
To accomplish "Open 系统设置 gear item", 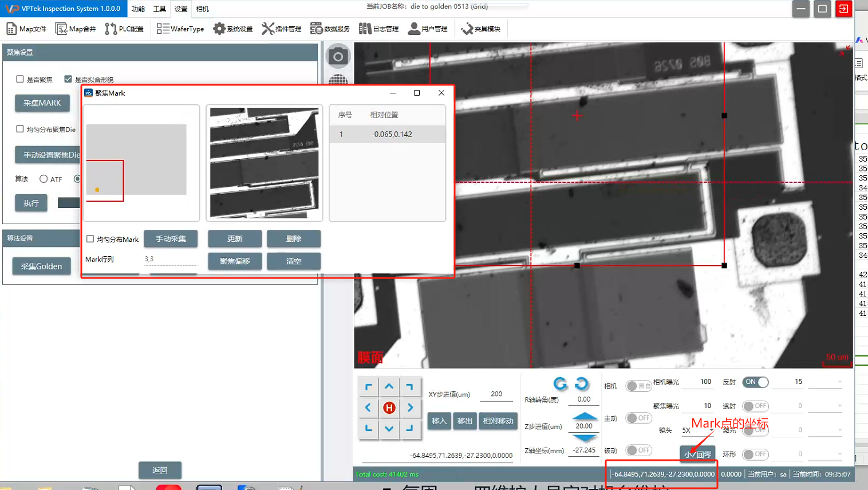I will point(232,29).
